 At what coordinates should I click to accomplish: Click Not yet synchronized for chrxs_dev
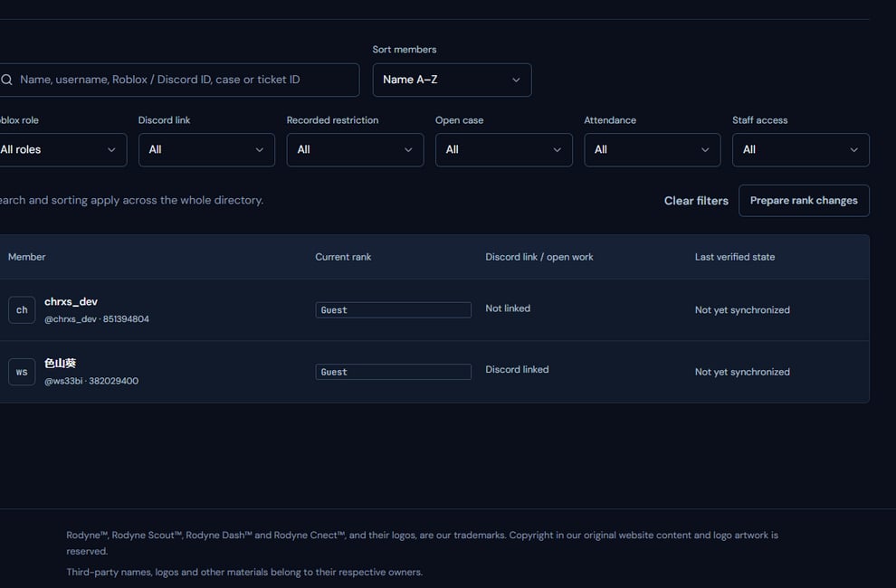(742, 309)
